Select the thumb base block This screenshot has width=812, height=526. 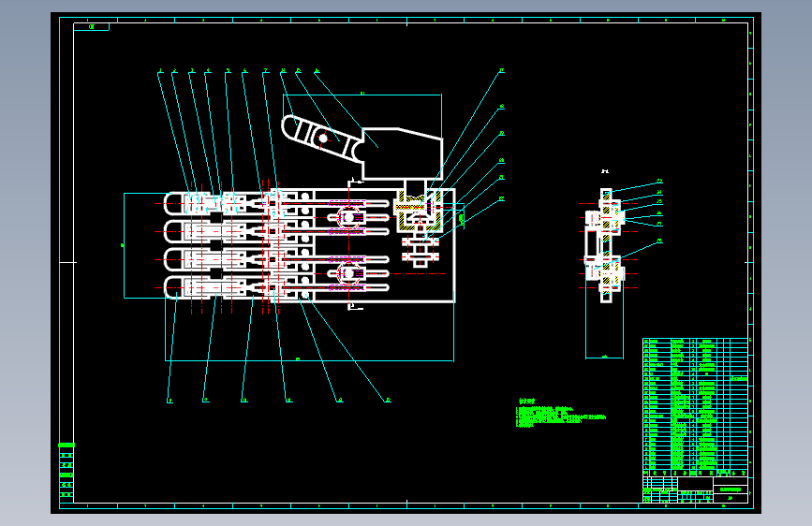[x=403, y=153]
